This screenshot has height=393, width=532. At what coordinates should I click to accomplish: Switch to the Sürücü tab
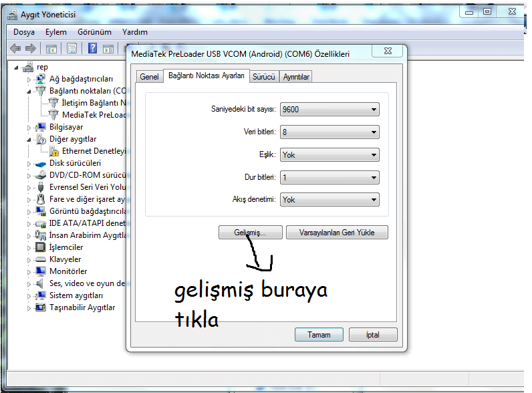[263, 77]
